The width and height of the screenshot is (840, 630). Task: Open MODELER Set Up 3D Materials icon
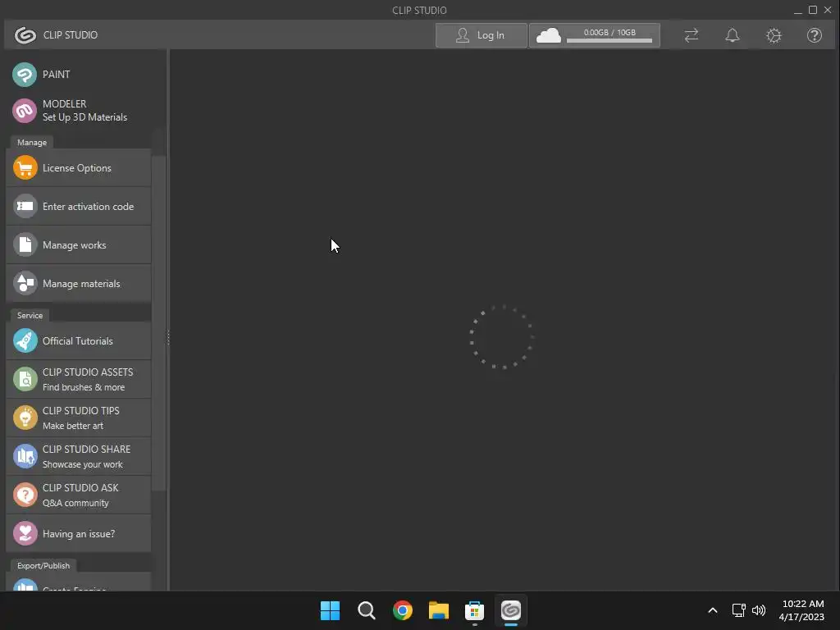[x=25, y=111]
